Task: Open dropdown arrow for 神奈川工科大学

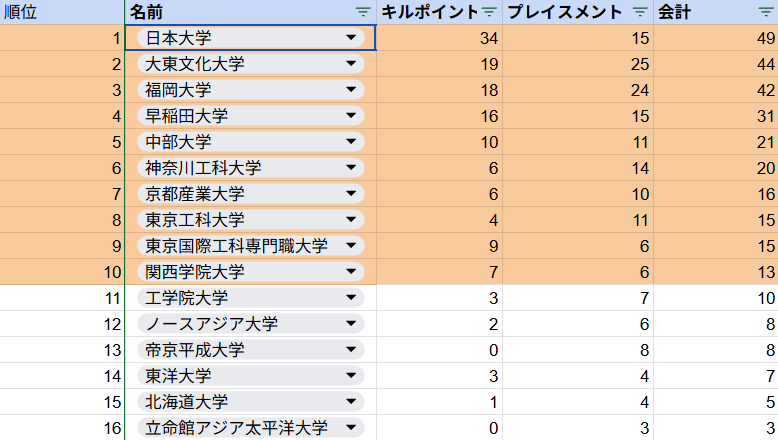Action: click(x=351, y=168)
